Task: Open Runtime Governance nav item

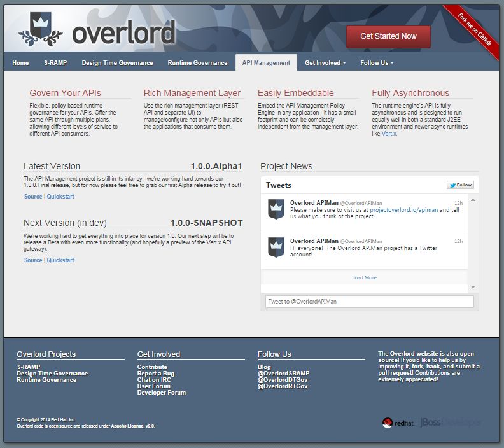Action: click(197, 63)
